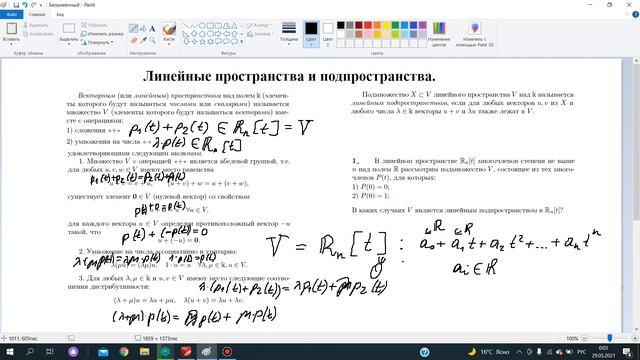Select the Magnifier tool
The image size is (640, 360).
tap(152, 40)
